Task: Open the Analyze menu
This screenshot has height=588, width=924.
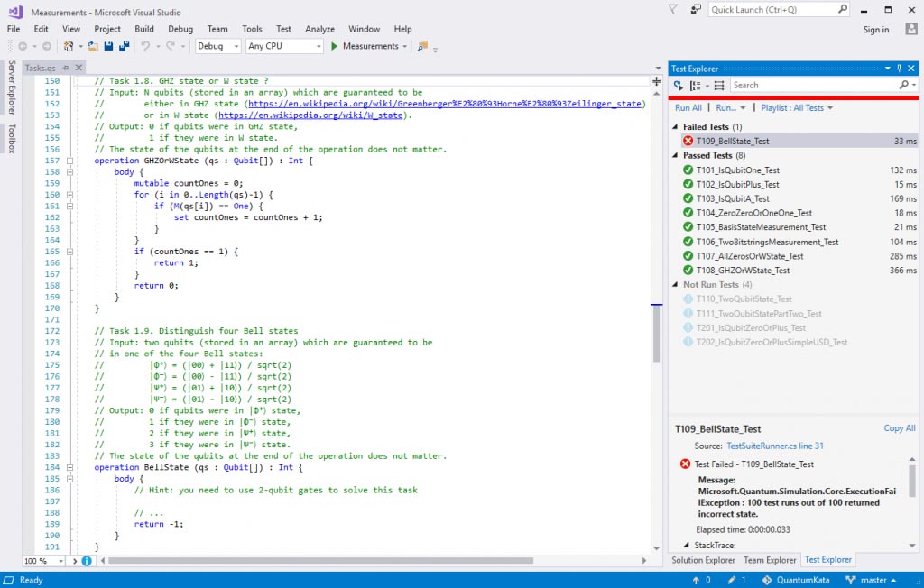Action: click(x=319, y=29)
